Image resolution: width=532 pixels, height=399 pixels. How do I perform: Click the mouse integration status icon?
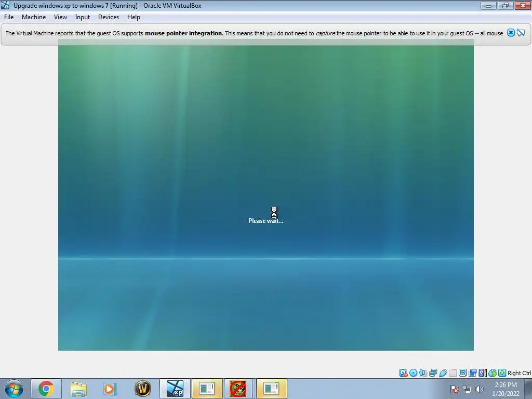coord(493,373)
